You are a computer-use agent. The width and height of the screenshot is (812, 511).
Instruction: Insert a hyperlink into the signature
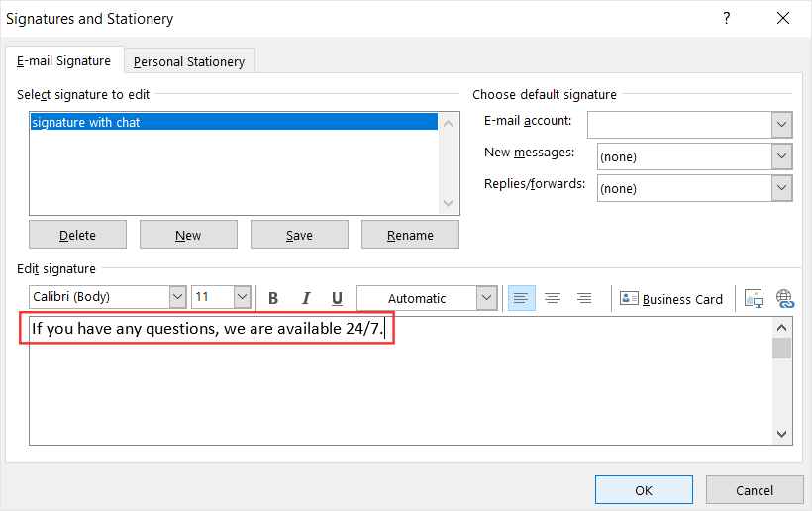(x=785, y=298)
